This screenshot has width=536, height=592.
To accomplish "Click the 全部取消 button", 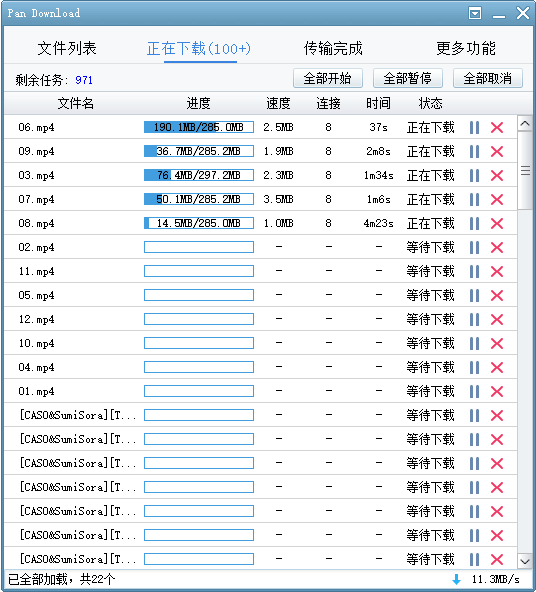I will [488, 78].
